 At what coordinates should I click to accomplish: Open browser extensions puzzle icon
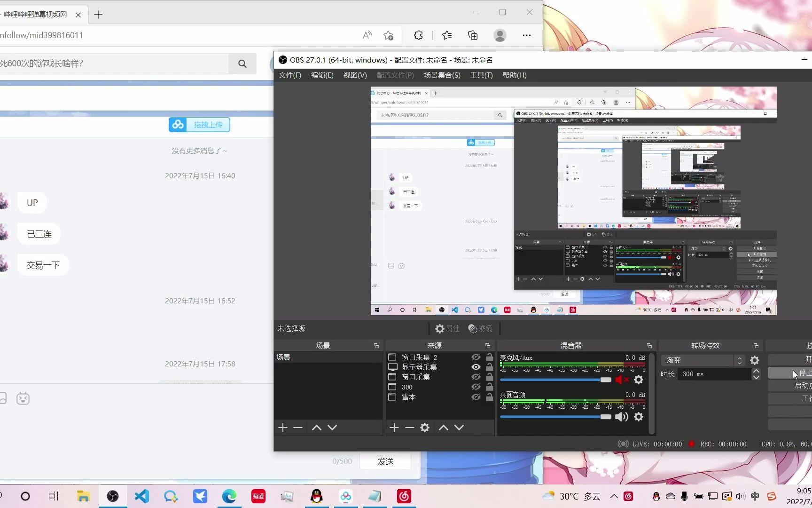click(418, 35)
